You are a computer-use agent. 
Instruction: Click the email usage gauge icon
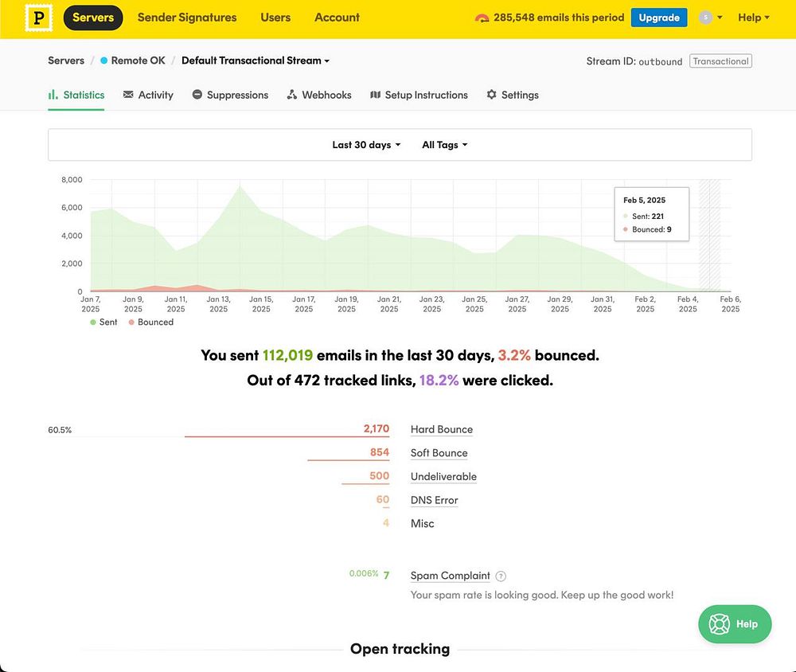482,18
